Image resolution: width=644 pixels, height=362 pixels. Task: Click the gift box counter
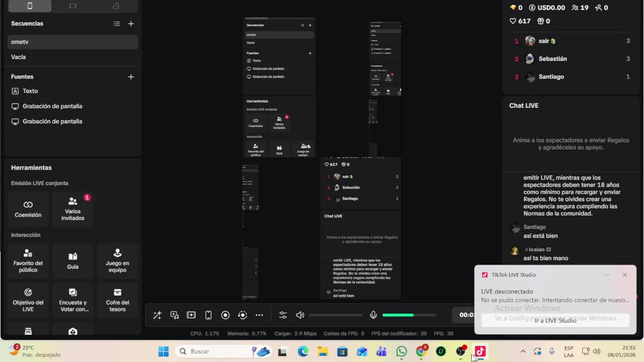click(544, 21)
